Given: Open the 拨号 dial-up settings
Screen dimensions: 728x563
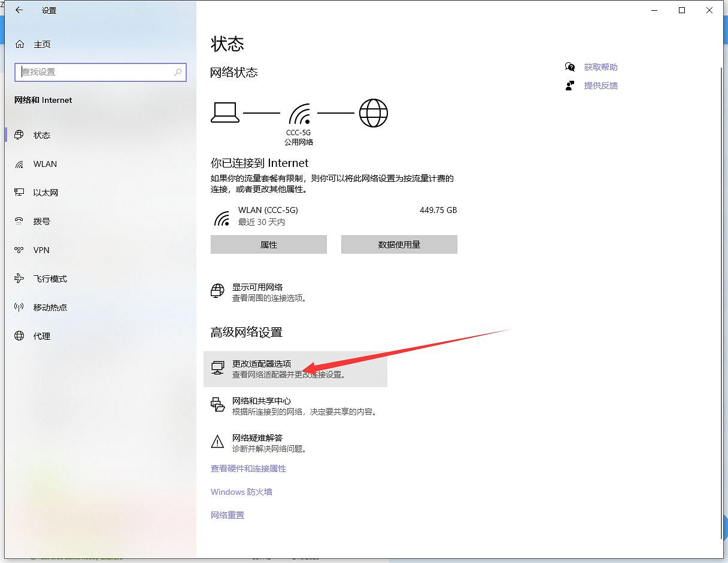Looking at the screenshot, I should [41, 221].
